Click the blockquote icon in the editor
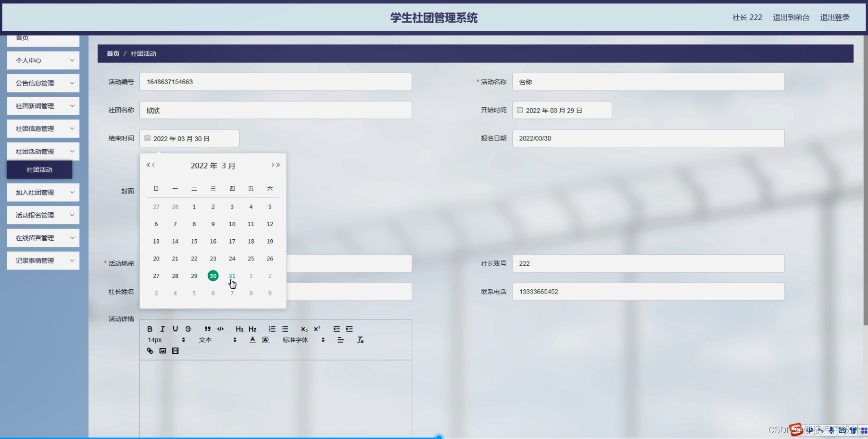This screenshot has width=868, height=439. (x=207, y=329)
